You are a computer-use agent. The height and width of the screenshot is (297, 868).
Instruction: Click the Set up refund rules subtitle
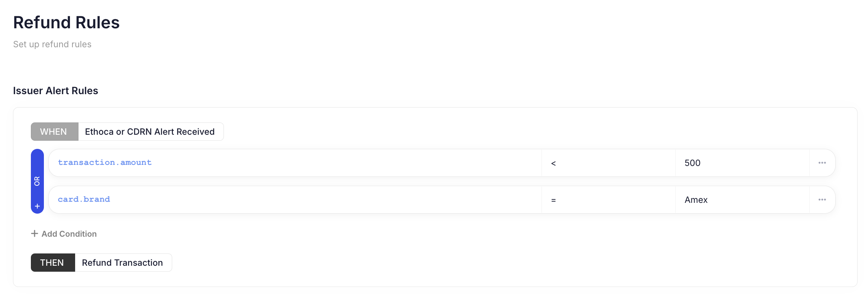52,44
